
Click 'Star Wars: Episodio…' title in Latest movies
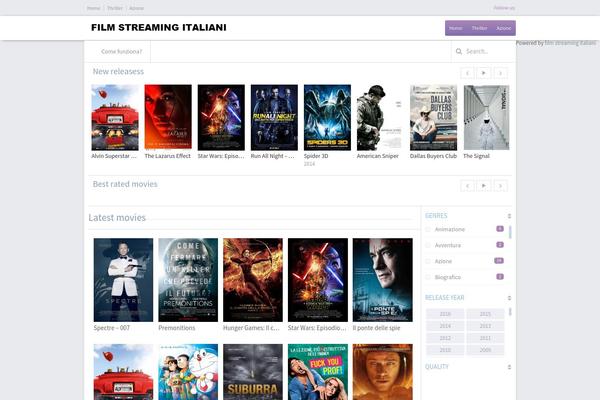click(317, 328)
